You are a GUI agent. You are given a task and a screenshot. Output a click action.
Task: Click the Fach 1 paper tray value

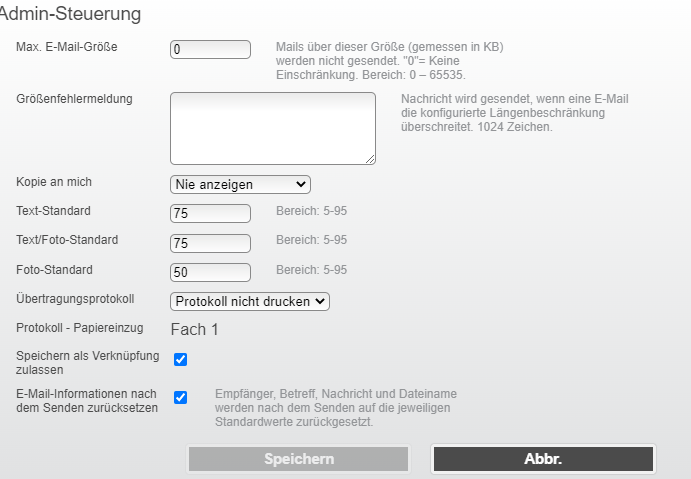194,329
